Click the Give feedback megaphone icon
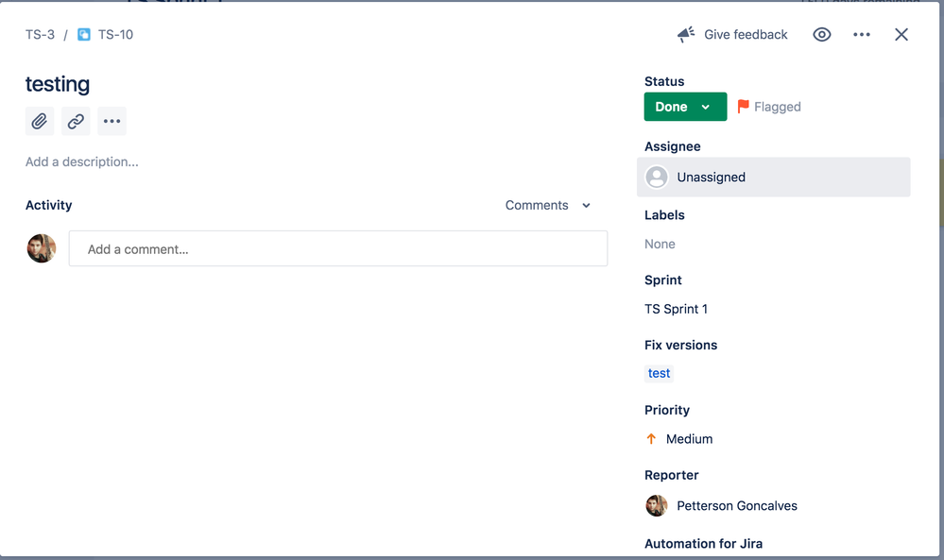The width and height of the screenshot is (944, 560). coord(685,33)
